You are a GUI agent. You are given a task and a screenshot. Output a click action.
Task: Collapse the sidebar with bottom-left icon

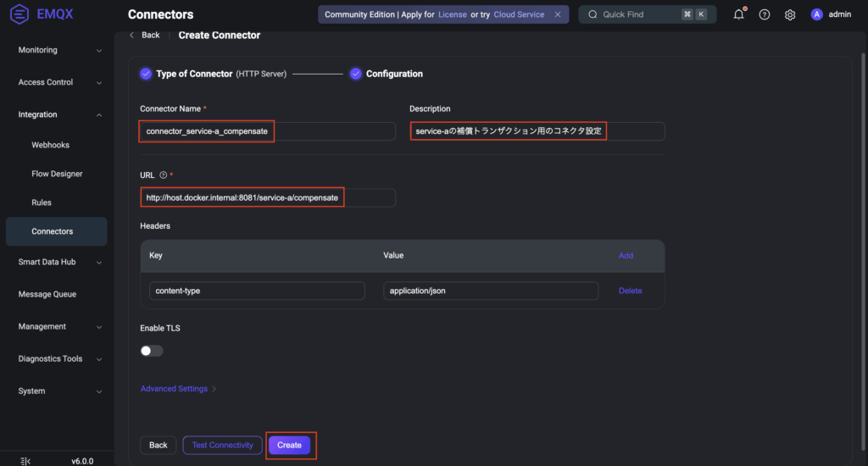[25, 461]
